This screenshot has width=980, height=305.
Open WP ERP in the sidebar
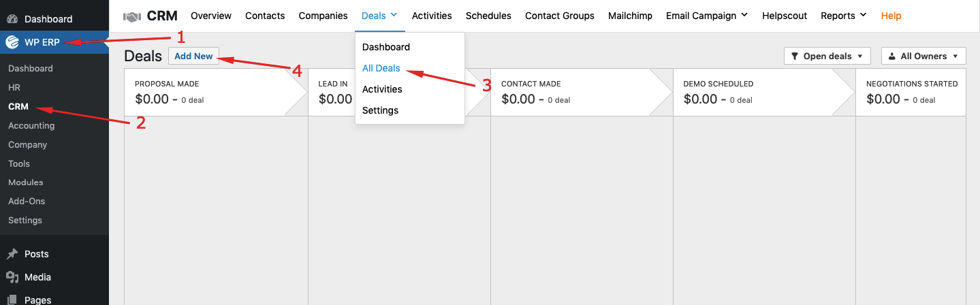pos(54,42)
